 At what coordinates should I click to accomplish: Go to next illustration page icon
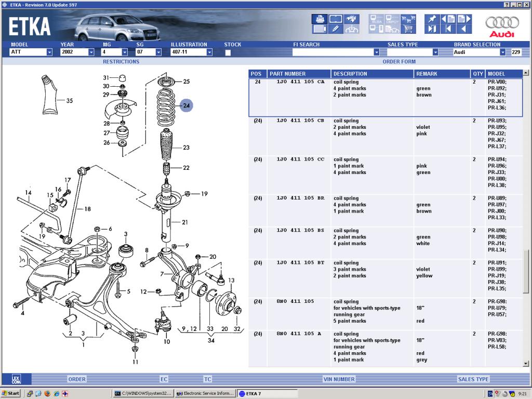coord(463,19)
